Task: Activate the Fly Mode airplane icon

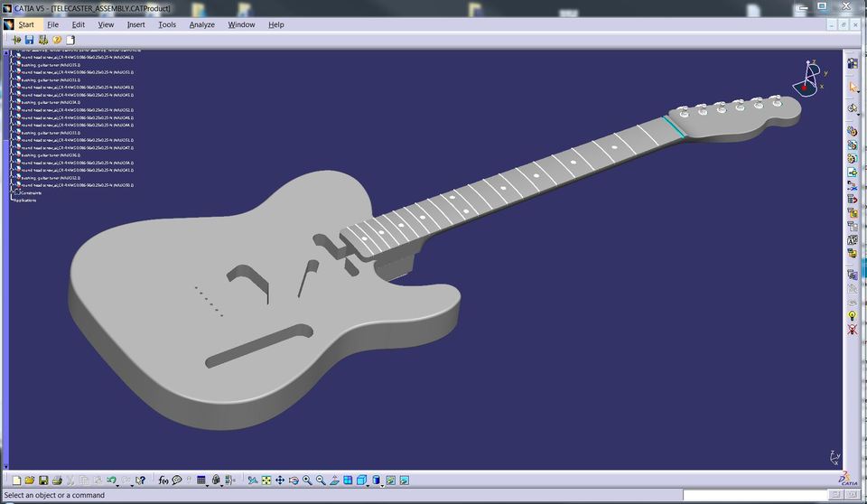Action: click(x=253, y=481)
